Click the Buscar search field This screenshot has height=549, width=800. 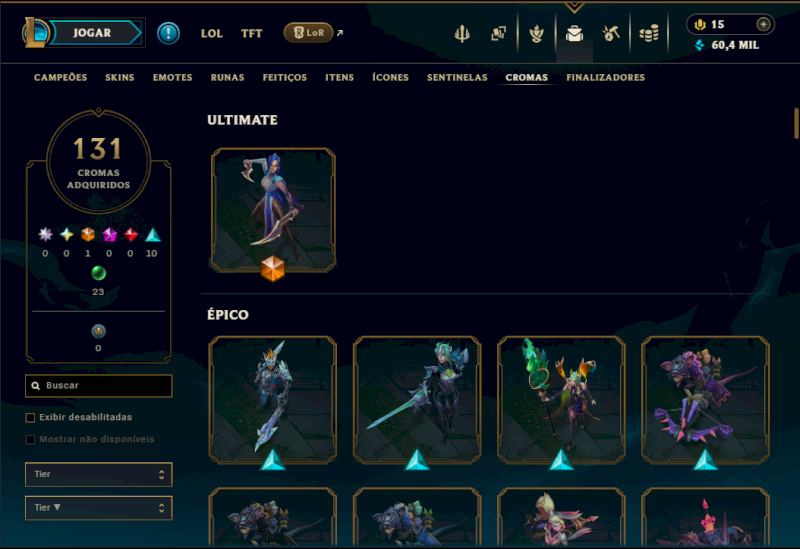(98, 385)
